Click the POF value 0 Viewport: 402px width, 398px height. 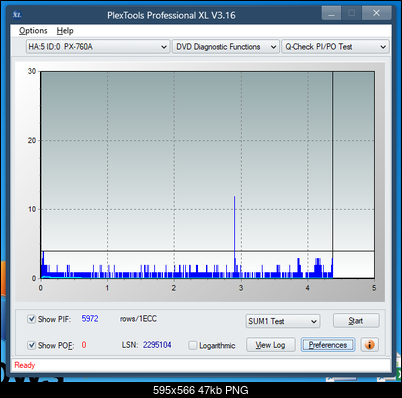[x=84, y=345]
